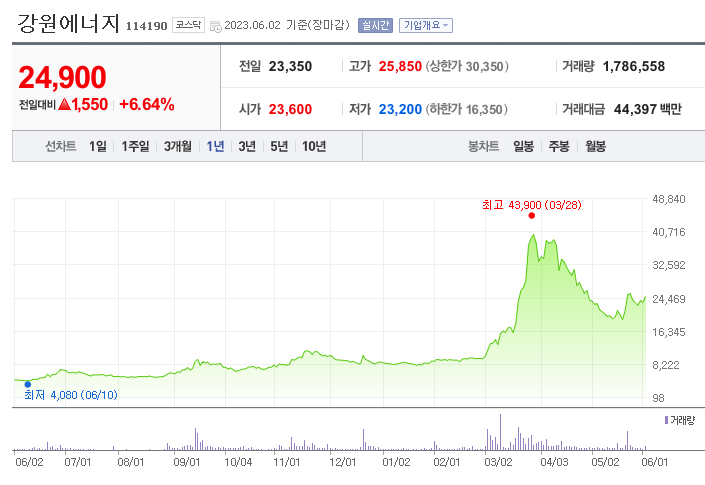Click the +6.64% change value
Viewport: 705px width, 485px height.
pyautogui.click(x=147, y=104)
